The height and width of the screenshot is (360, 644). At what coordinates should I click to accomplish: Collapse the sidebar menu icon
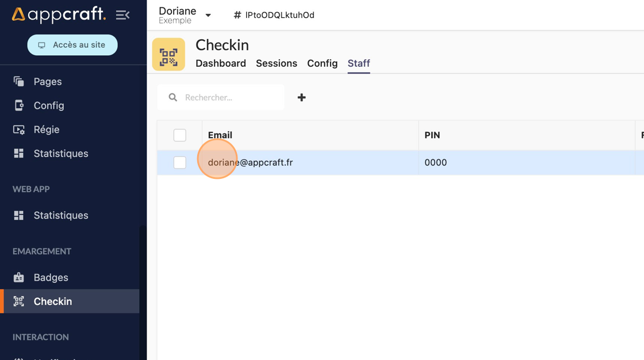tap(122, 15)
